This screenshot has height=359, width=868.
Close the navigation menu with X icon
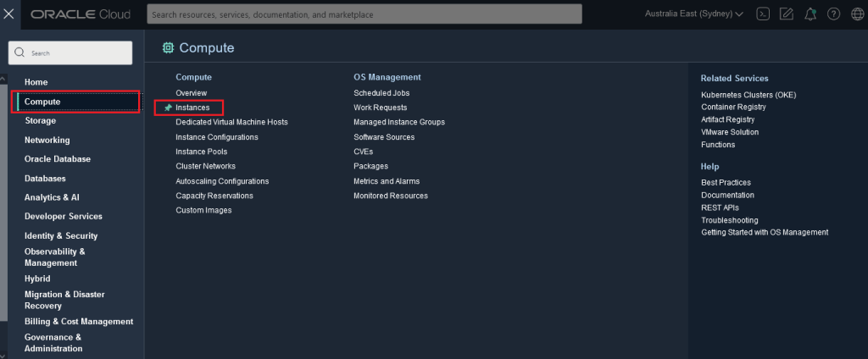[9, 14]
